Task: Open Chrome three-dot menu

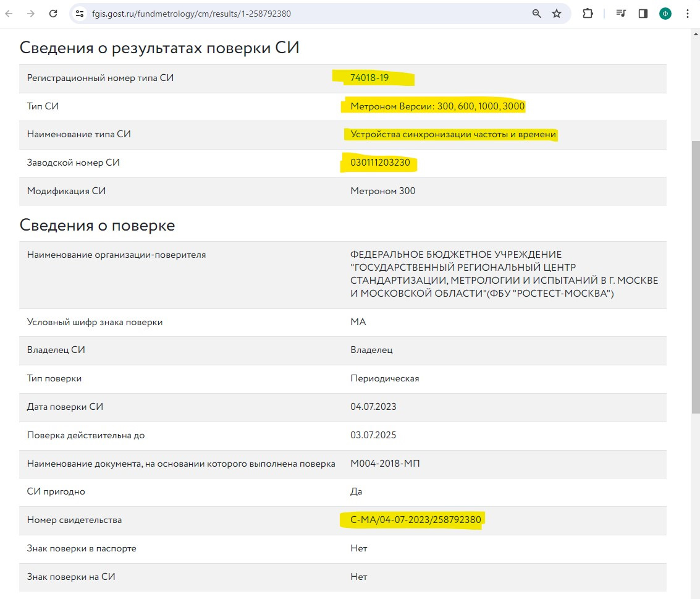Action: [688, 14]
